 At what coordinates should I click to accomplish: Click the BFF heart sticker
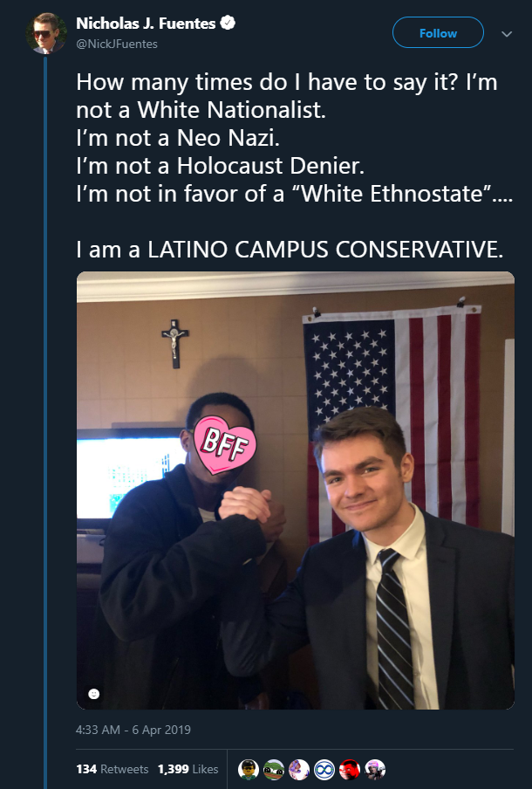click(224, 445)
